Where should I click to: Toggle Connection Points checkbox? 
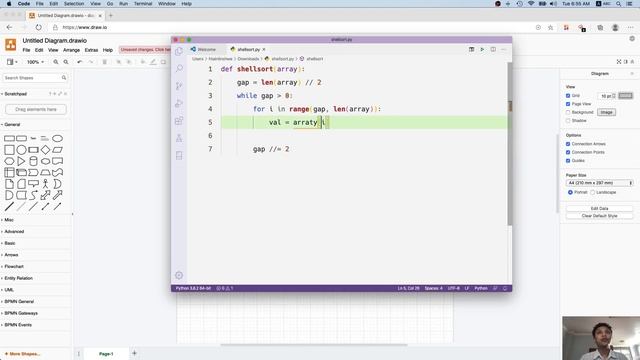(568, 152)
